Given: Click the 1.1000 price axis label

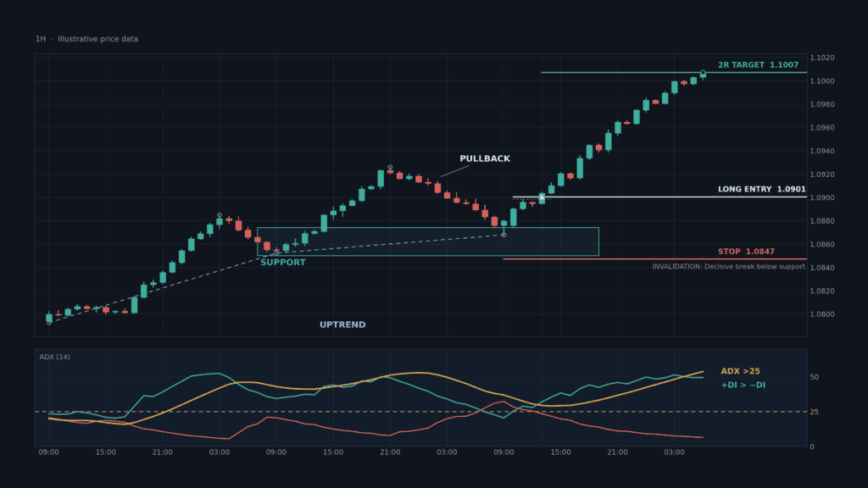Looking at the screenshot, I should tap(822, 80).
